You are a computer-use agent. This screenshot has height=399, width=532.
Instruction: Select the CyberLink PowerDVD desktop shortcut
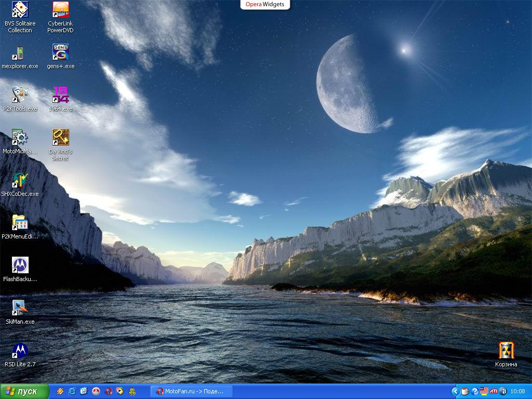tap(60, 17)
